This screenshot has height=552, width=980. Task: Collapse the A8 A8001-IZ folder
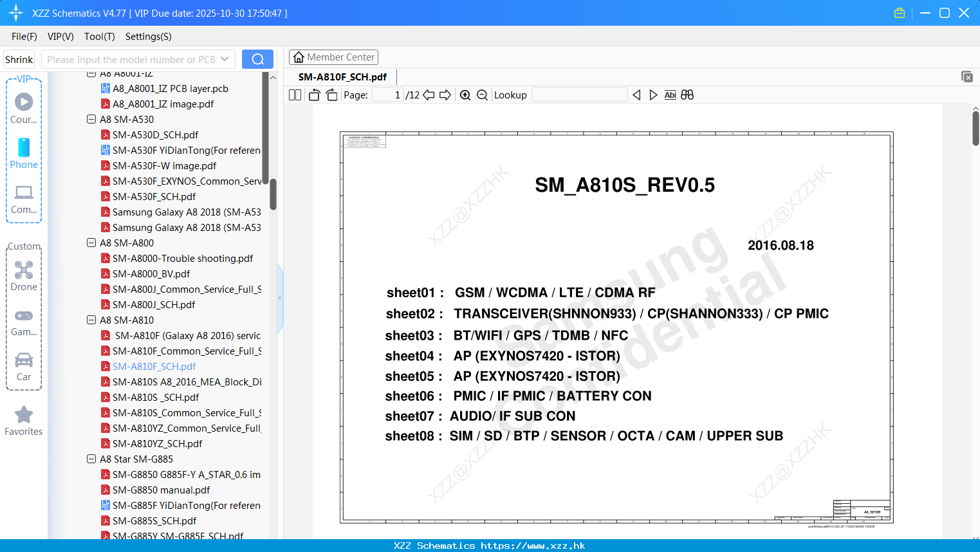click(x=91, y=74)
